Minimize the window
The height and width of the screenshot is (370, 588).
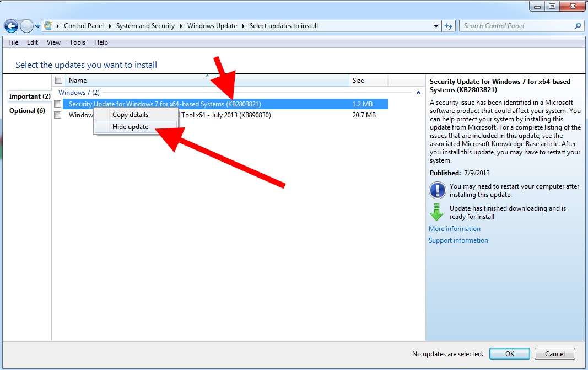[x=537, y=7]
